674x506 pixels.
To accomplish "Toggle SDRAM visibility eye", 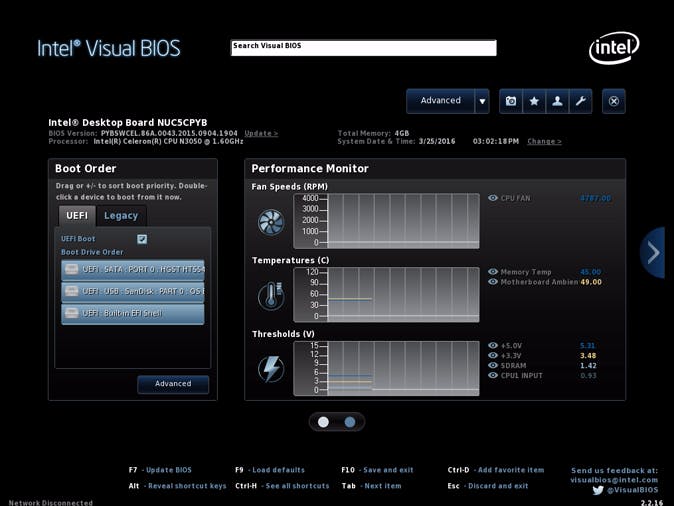I will (x=493, y=365).
